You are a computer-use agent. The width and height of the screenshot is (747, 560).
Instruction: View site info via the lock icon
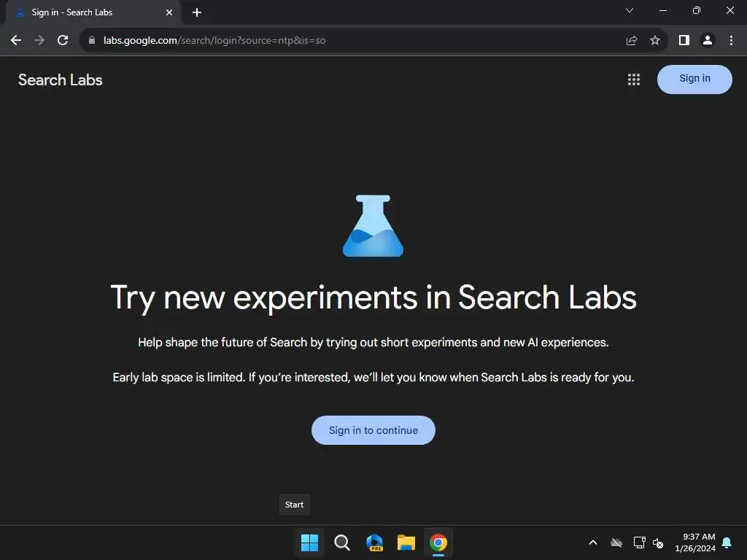92,41
